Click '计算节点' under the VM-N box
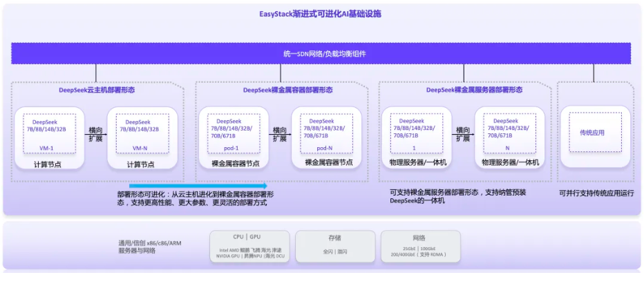644x286 pixels. pyautogui.click(x=141, y=164)
